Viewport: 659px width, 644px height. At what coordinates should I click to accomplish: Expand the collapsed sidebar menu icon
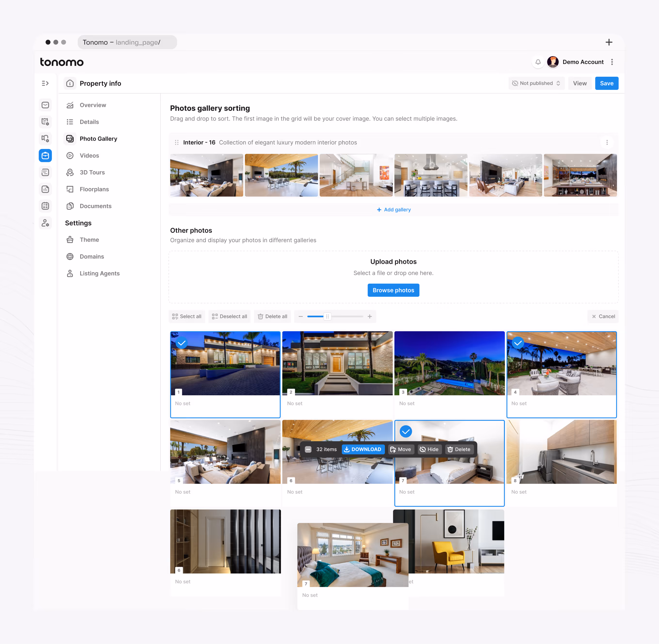pos(45,83)
